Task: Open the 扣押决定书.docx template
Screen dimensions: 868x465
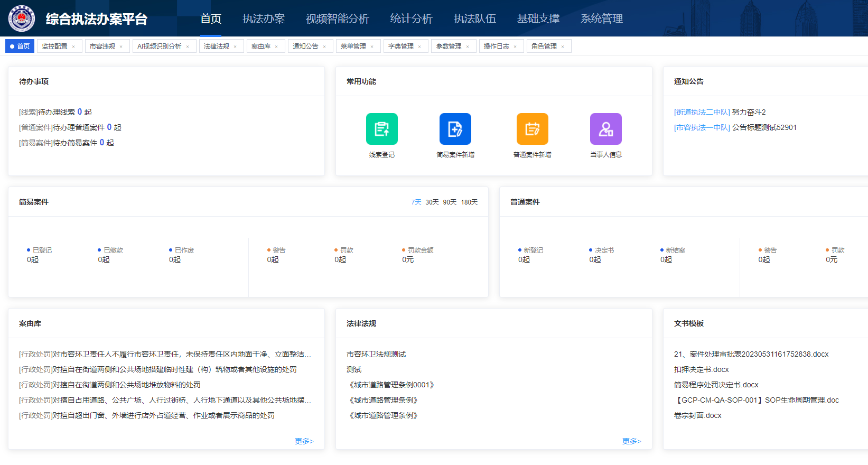Action: click(702, 369)
